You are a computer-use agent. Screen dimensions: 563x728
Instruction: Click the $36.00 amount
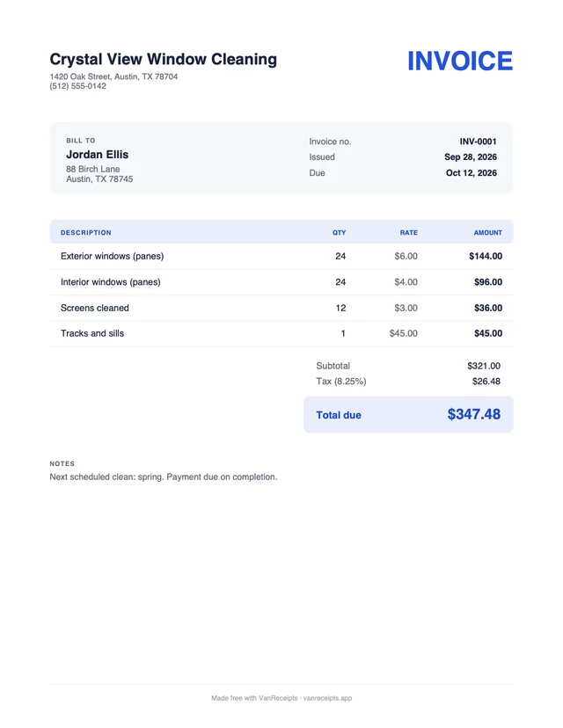tap(488, 308)
